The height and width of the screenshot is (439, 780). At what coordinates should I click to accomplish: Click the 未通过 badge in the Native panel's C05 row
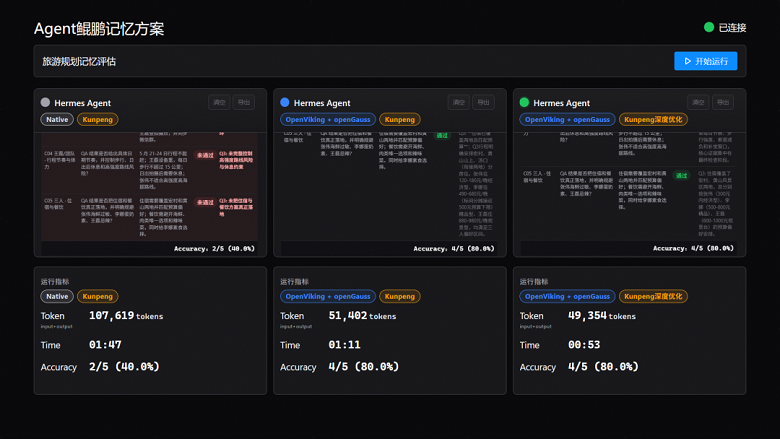[205, 202]
